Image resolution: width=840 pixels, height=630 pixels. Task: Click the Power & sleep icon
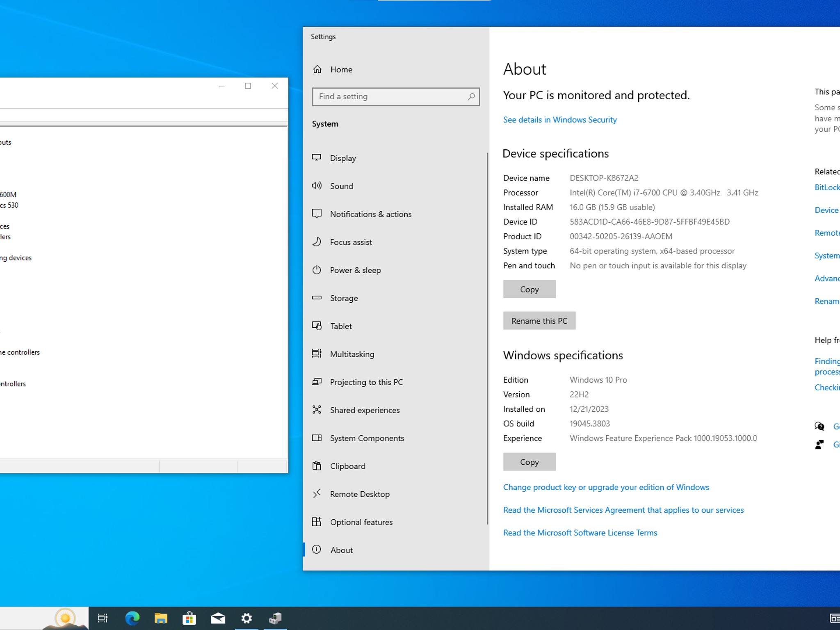pyautogui.click(x=317, y=270)
